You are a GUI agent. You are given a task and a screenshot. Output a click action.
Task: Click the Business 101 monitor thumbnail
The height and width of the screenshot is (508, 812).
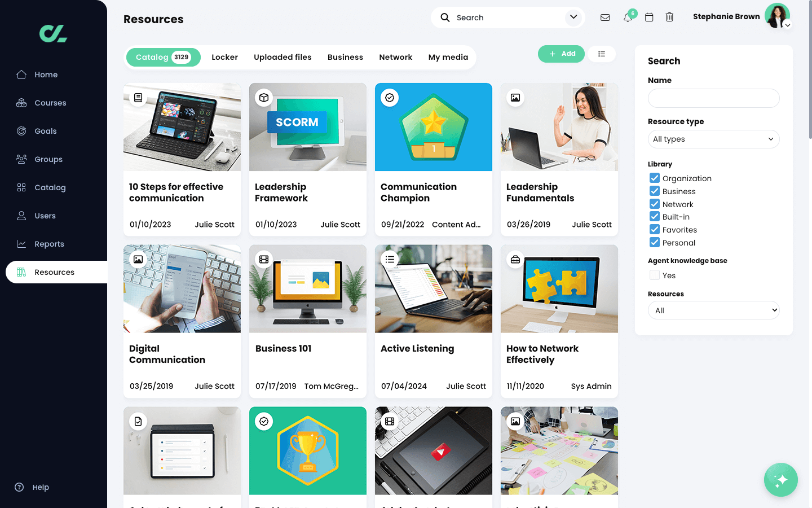coord(308,288)
